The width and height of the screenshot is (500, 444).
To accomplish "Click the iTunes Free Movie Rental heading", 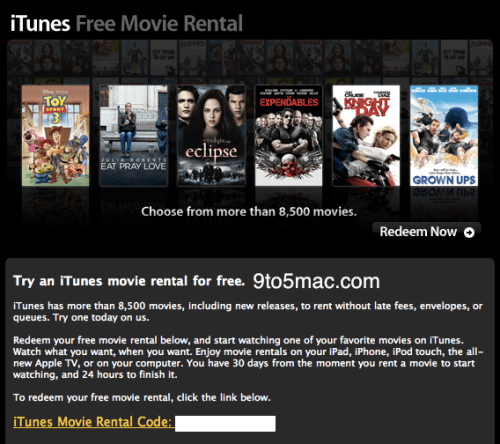I will point(127,24).
